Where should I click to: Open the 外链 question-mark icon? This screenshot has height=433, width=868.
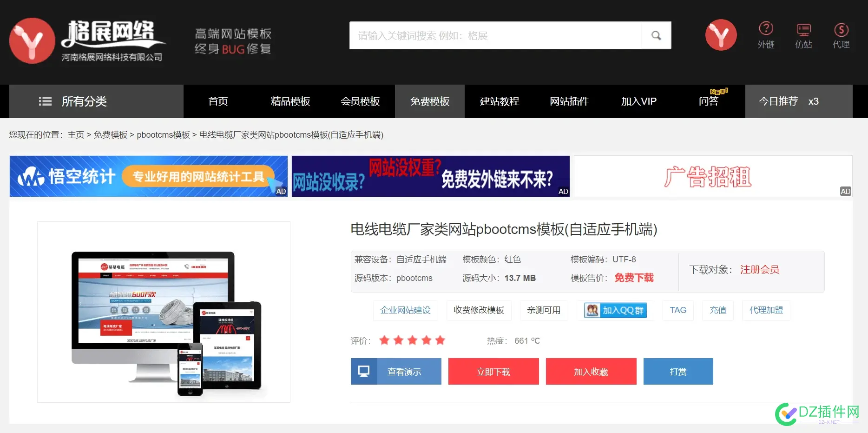click(766, 29)
